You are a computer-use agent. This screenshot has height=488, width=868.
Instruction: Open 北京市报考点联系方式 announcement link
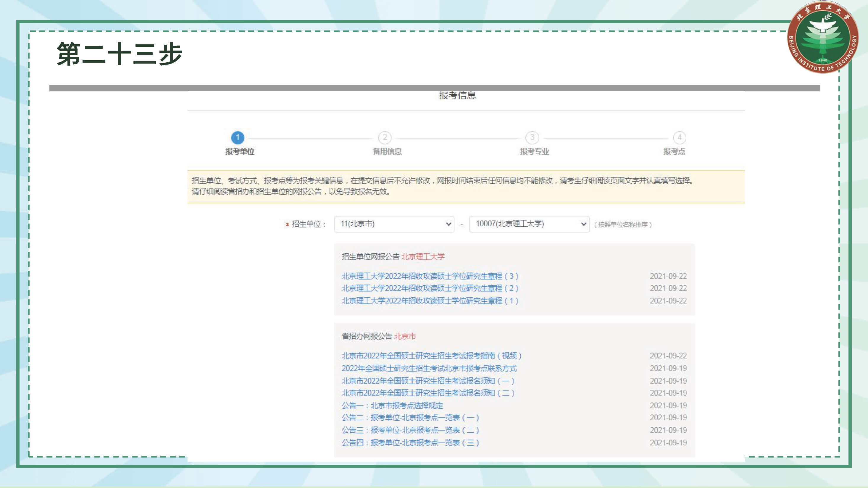pos(429,369)
